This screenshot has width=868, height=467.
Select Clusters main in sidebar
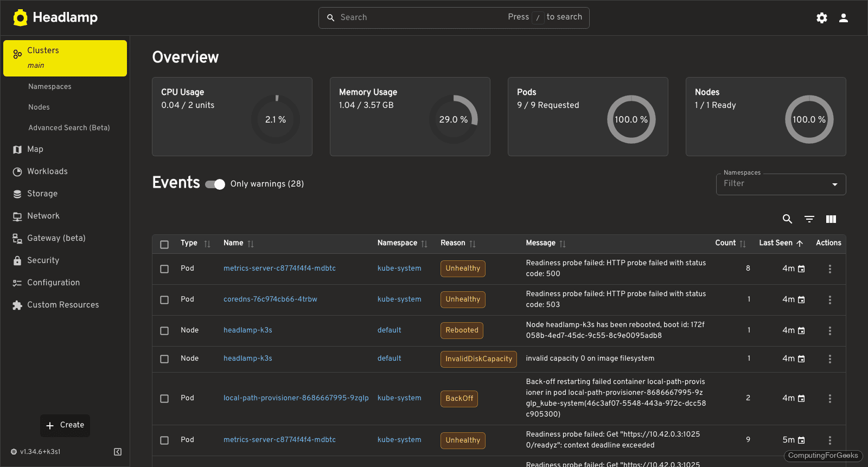[65, 58]
